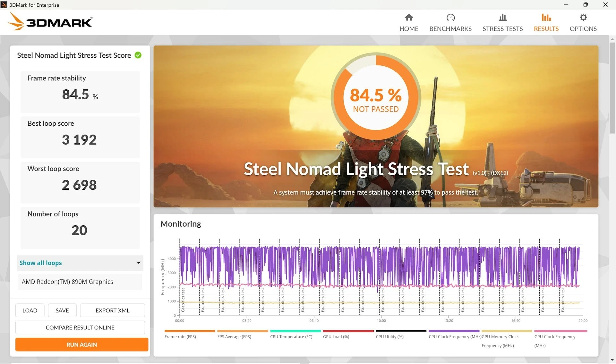
Task: Click the Steel Nomad Light Stress Test Score heading
Action: click(x=74, y=55)
